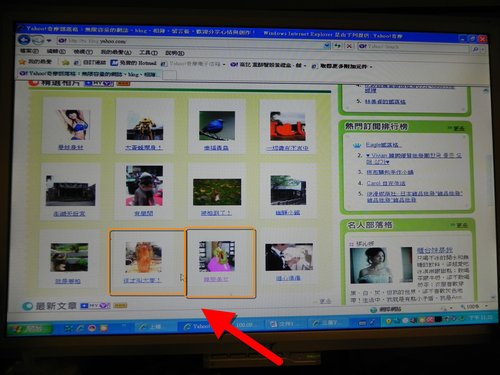Viewport: 500px width, 375px height.
Task: Open the dark old building photo thumbnail
Action: 70,190
